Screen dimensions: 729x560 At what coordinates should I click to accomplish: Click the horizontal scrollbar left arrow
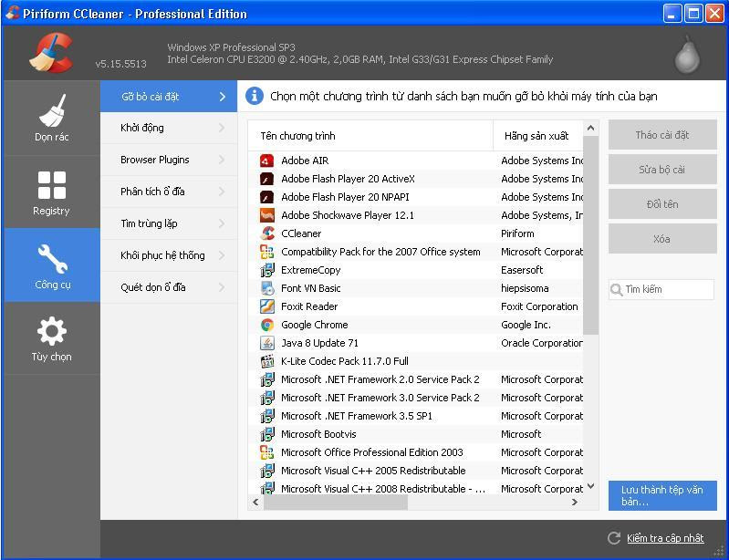coord(255,502)
